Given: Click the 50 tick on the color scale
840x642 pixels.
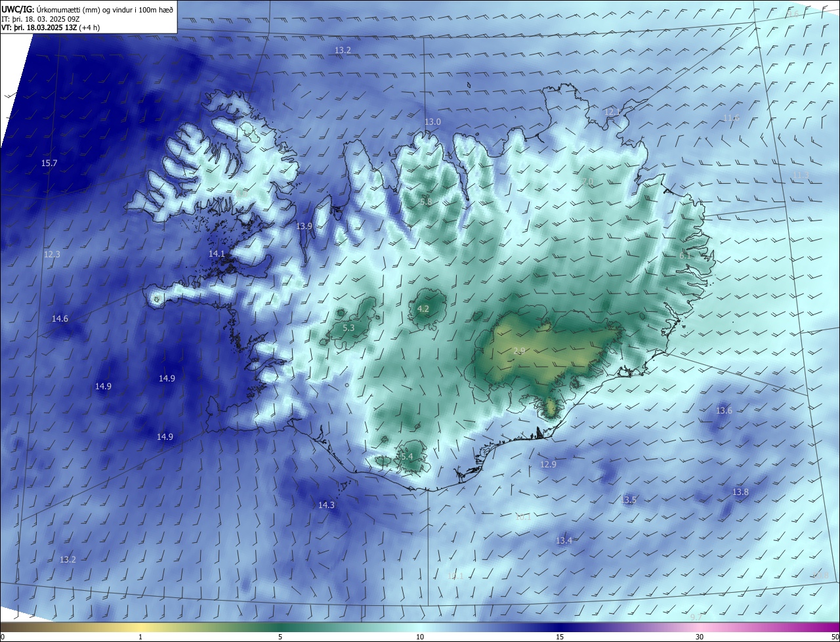Looking at the screenshot, I should click(835, 637).
